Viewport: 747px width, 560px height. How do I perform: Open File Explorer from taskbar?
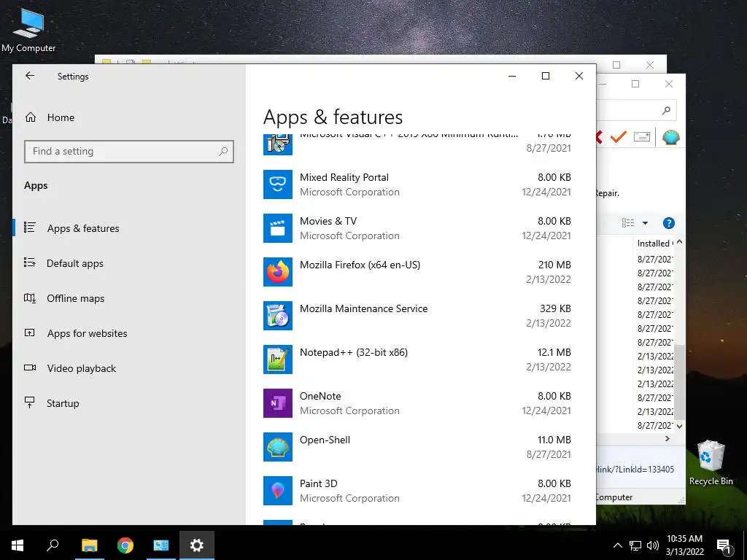coord(89,545)
